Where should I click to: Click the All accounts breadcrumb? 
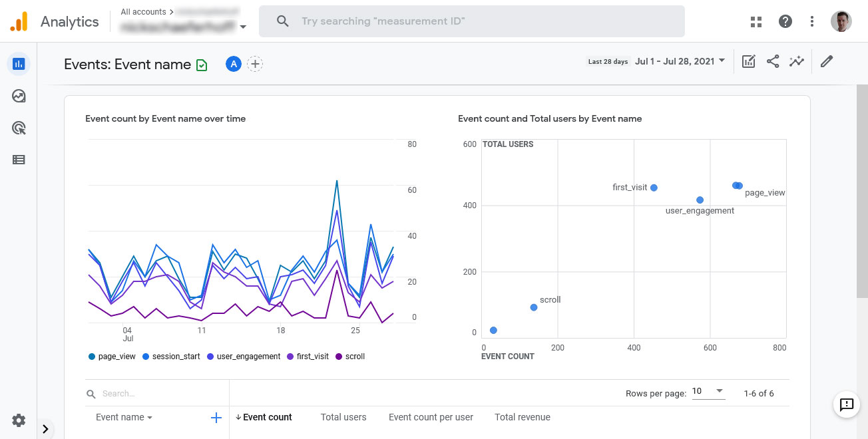pyautogui.click(x=143, y=12)
